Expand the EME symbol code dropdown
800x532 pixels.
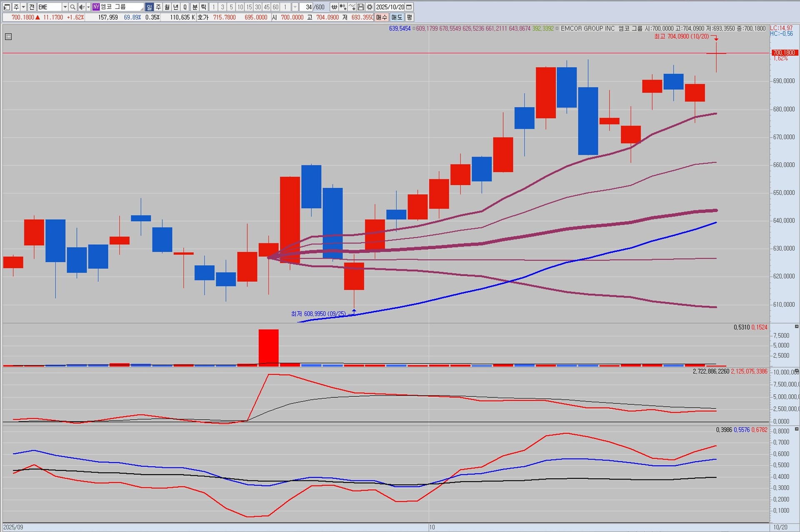65,7
